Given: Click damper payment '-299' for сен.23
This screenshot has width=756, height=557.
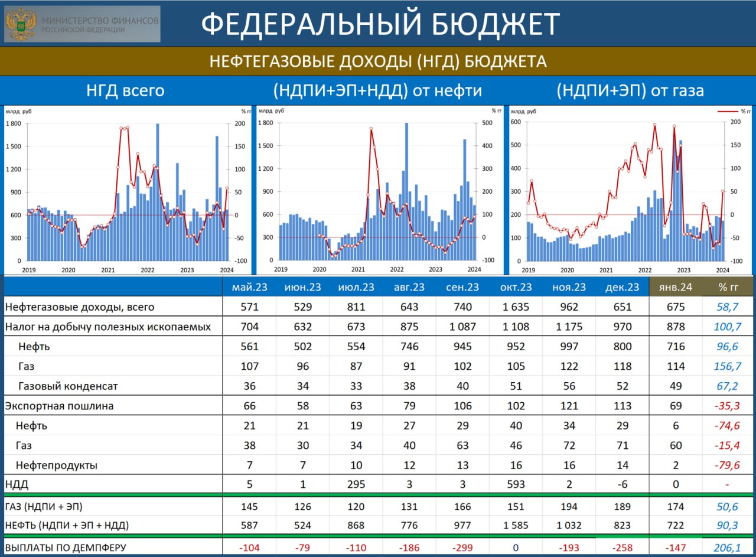Looking at the screenshot, I should (462, 548).
